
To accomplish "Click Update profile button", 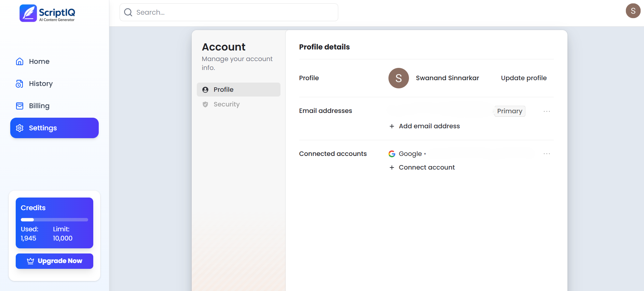I will pyautogui.click(x=523, y=78).
